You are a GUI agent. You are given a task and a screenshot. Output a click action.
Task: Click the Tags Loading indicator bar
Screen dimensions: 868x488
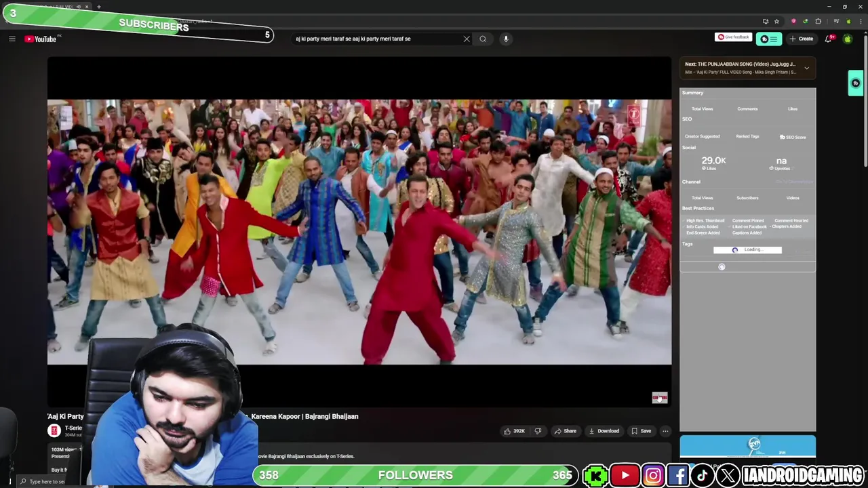(747, 250)
